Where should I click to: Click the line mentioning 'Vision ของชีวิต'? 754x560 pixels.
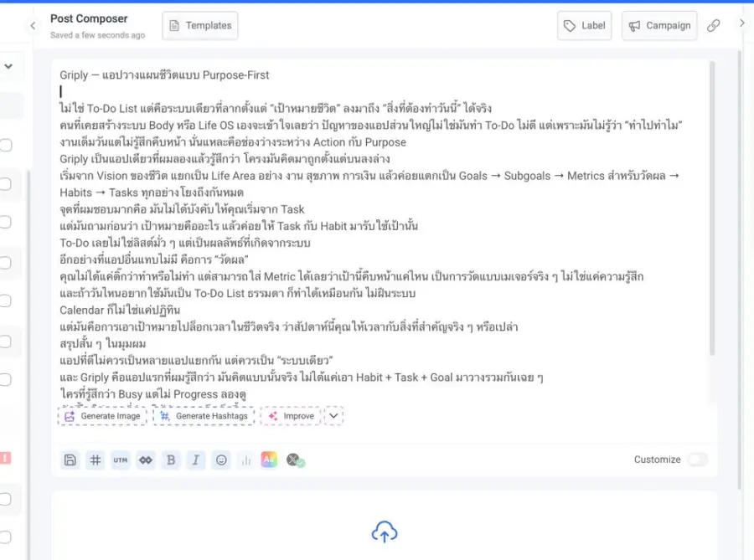pos(369,176)
